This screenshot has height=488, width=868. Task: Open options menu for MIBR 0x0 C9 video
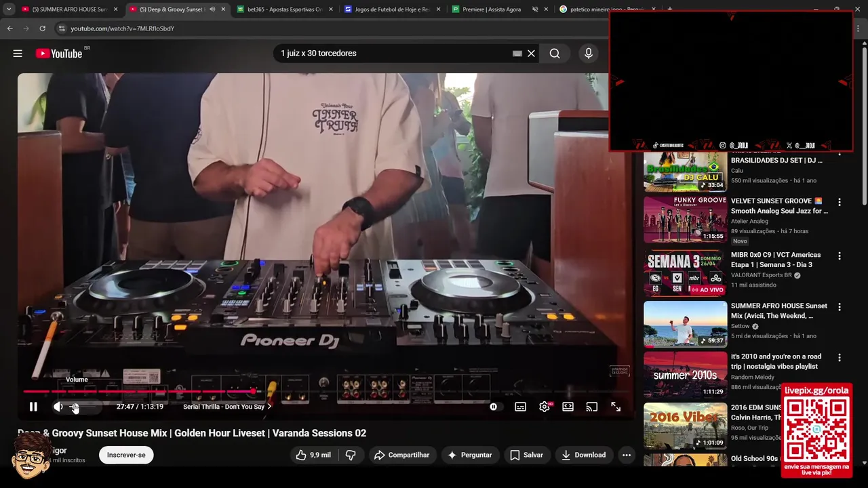click(840, 256)
